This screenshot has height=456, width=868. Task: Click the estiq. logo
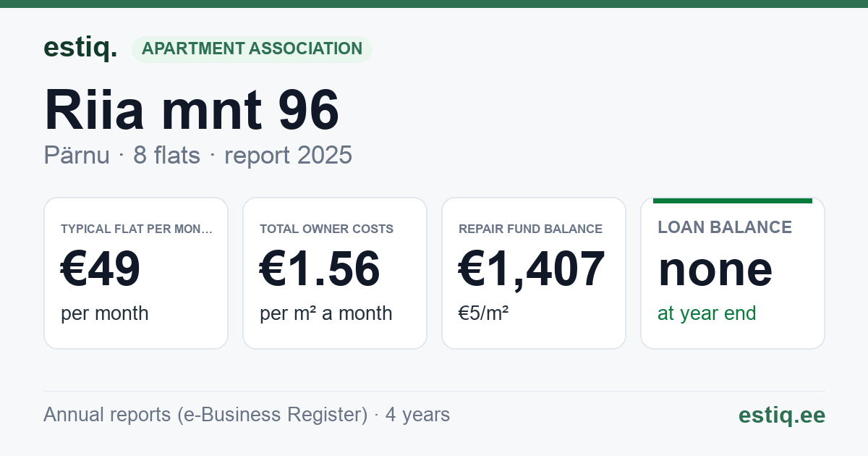coord(80,48)
